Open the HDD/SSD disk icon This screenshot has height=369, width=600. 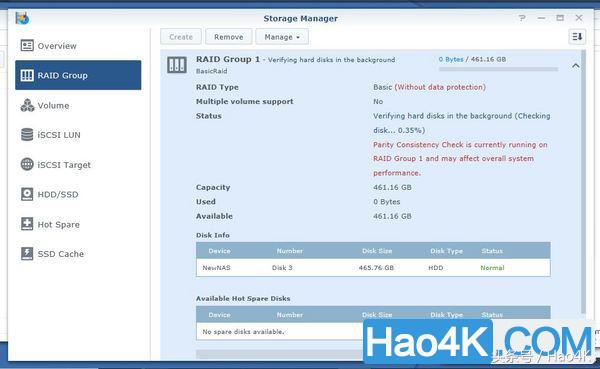click(x=27, y=194)
